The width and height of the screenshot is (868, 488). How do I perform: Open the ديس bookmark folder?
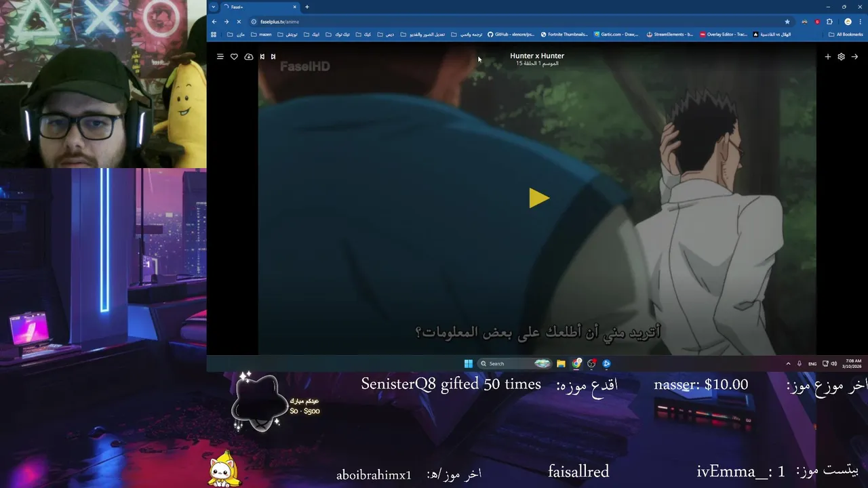(x=386, y=34)
